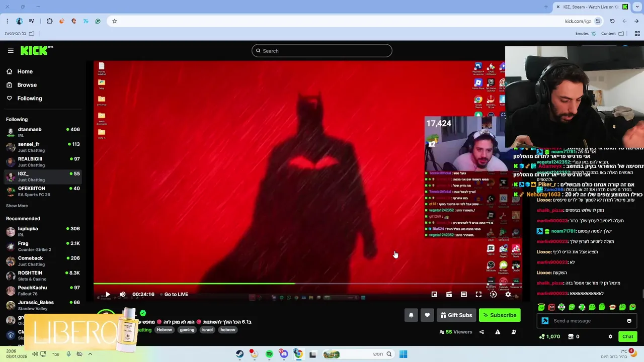Image resolution: width=644 pixels, height=362 pixels.
Task: Open Chrome three-dot menu
Action: [7, 21]
